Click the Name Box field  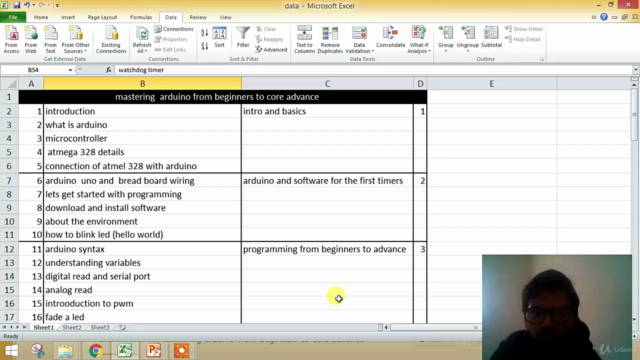33,70
